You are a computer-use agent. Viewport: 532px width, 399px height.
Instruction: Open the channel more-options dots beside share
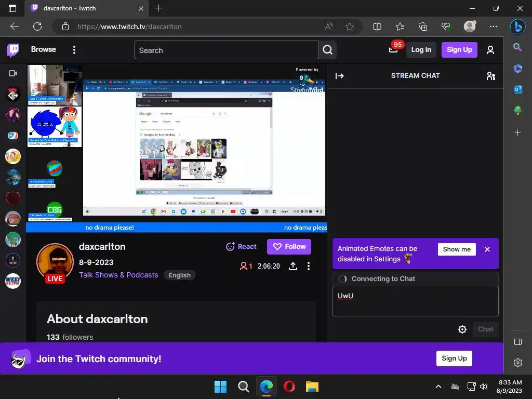[309, 266]
